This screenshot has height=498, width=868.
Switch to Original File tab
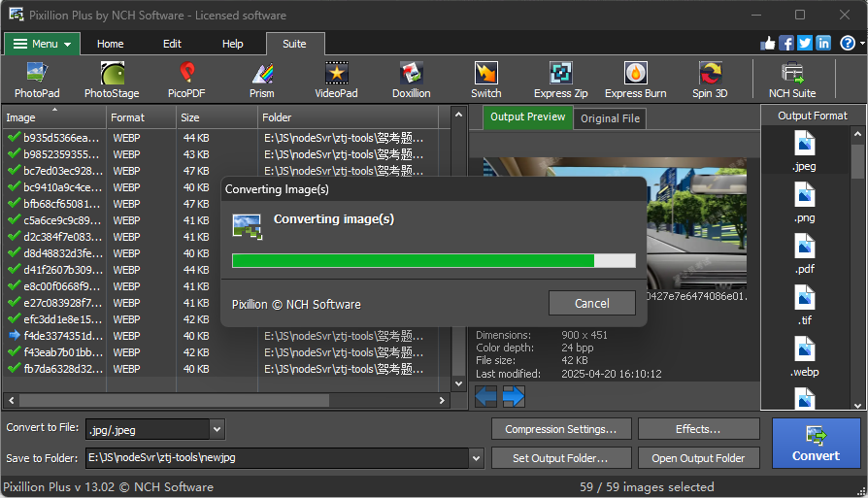(610, 118)
